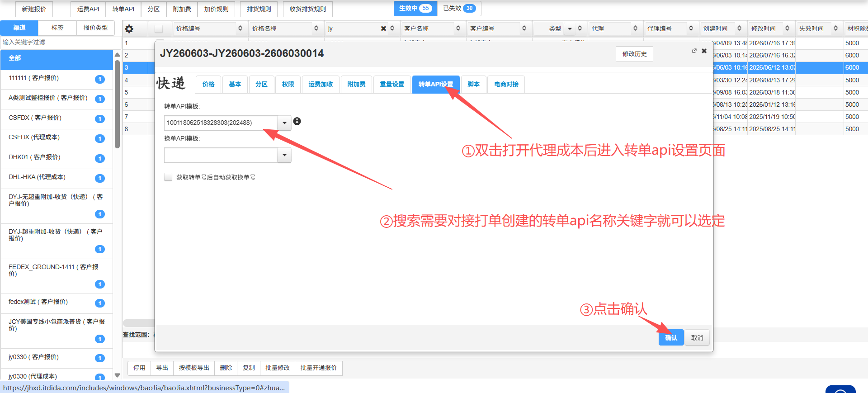This screenshot has height=393, width=868.
Task: Show 已失效 quotes
Action: (x=459, y=8)
